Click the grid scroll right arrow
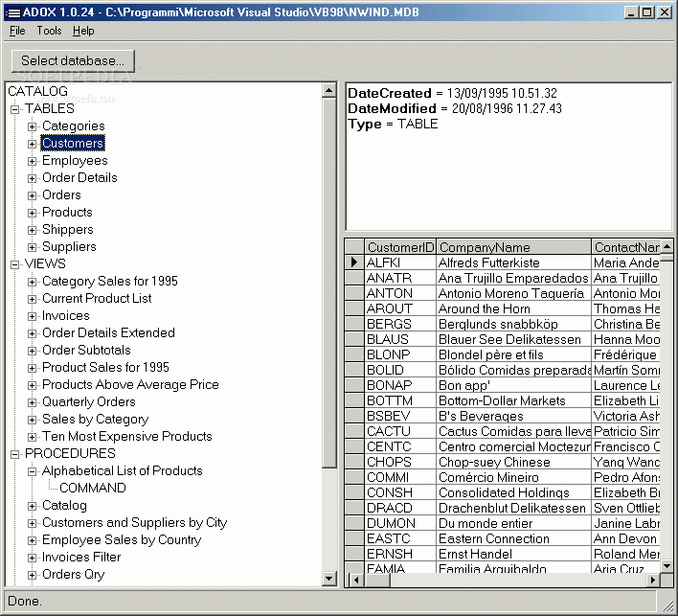 [x=653, y=581]
